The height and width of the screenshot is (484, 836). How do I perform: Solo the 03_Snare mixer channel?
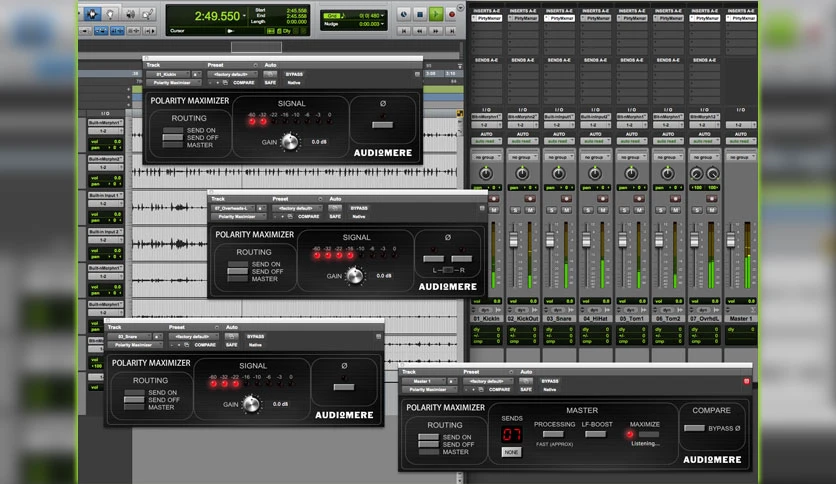552,211
